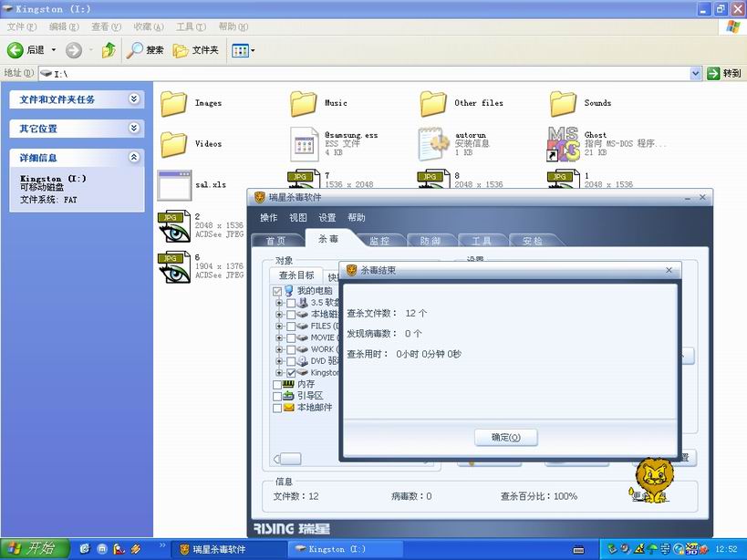Select the autorun setup information file icon
The width and height of the screenshot is (747, 560).
434,144
